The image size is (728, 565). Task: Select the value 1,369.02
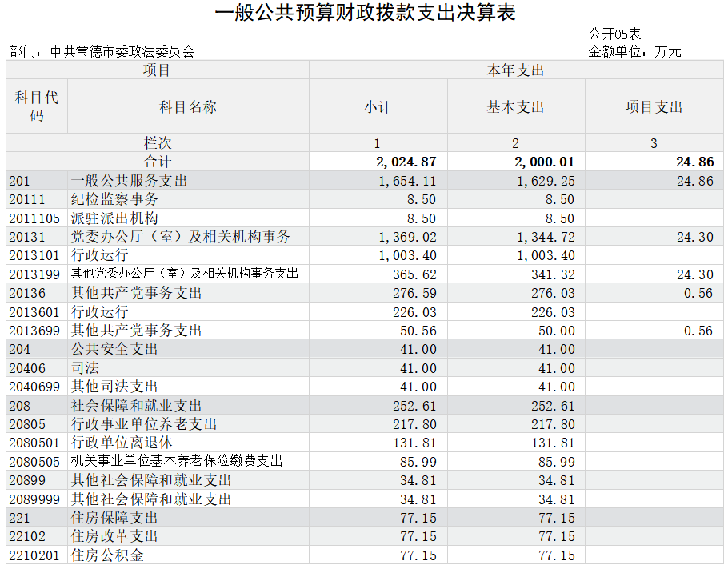pos(408,237)
